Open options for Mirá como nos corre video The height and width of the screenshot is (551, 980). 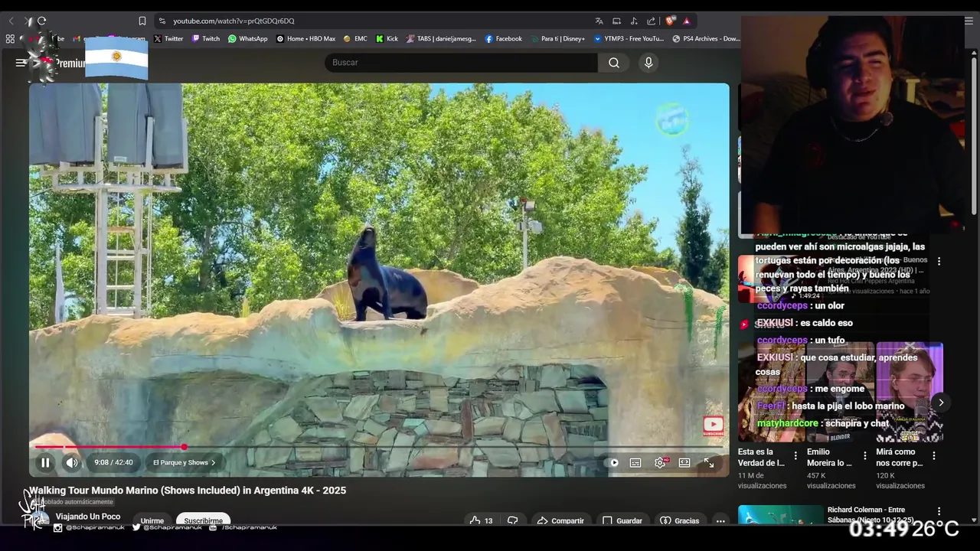pyautogui.click(x=934, y=455)
